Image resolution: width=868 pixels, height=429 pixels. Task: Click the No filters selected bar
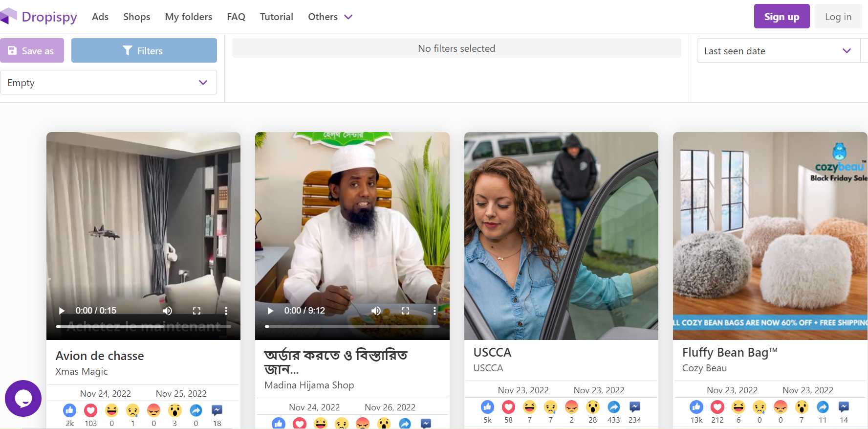point(456,48)
